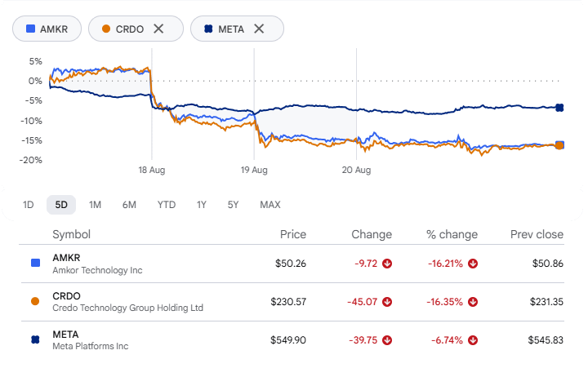Viewport: 588px width, 368px height.
Task: Click the Meta Platforms Inc company name
Action: (91, 346)
